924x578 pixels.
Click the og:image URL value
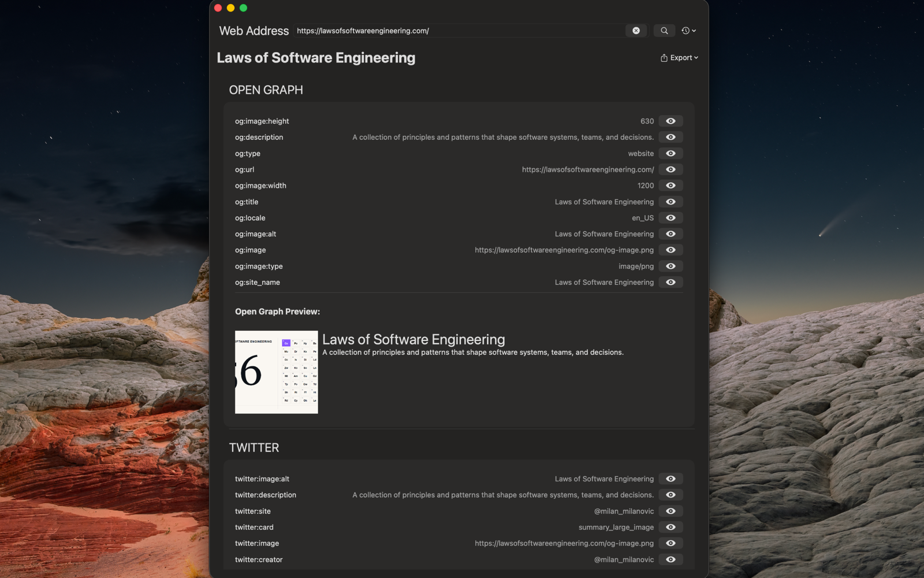pyautogui.click(x=564, y=250)
